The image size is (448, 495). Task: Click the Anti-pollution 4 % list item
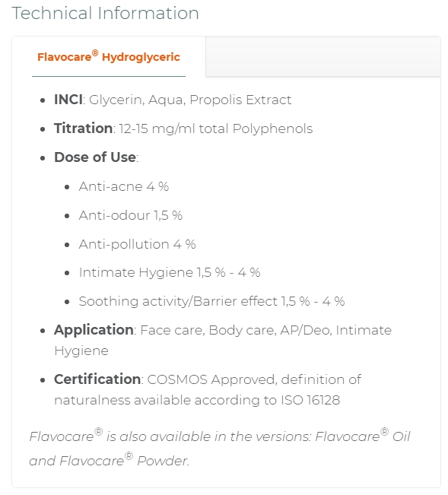click(x=138, y=244)
